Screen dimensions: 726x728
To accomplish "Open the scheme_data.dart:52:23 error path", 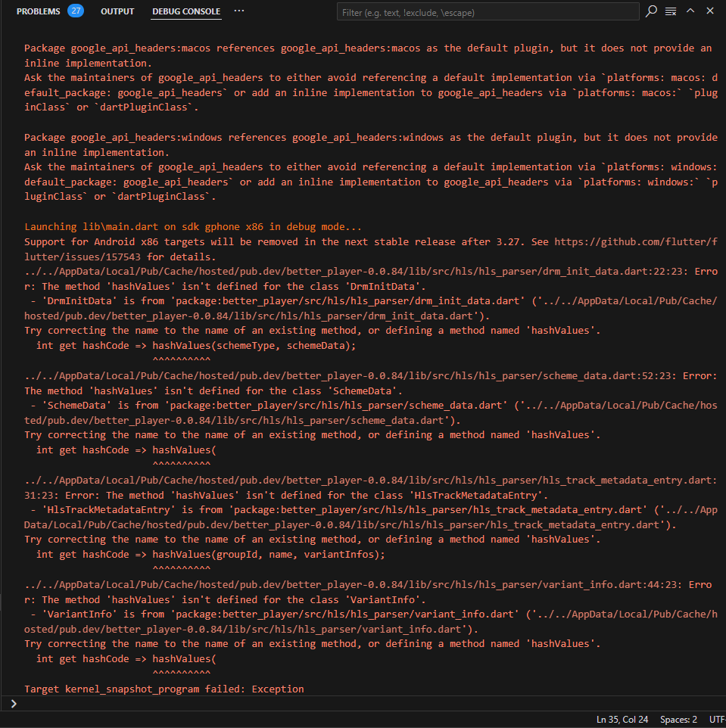I will [351, 376].
